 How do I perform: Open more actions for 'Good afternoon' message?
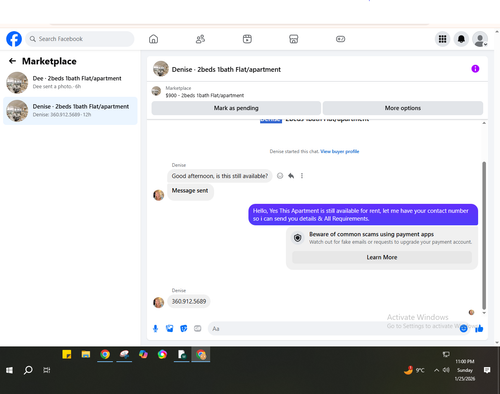[302, 176]
